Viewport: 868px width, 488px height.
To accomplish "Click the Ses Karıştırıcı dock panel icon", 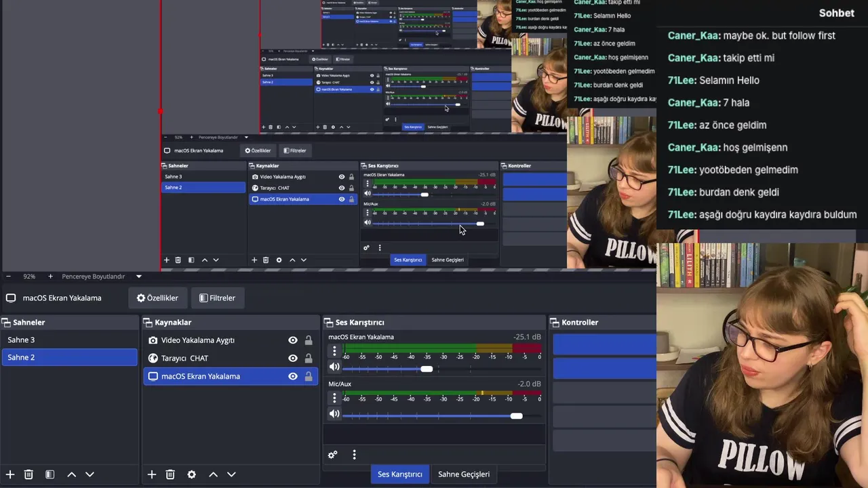I will click(328, 323).
